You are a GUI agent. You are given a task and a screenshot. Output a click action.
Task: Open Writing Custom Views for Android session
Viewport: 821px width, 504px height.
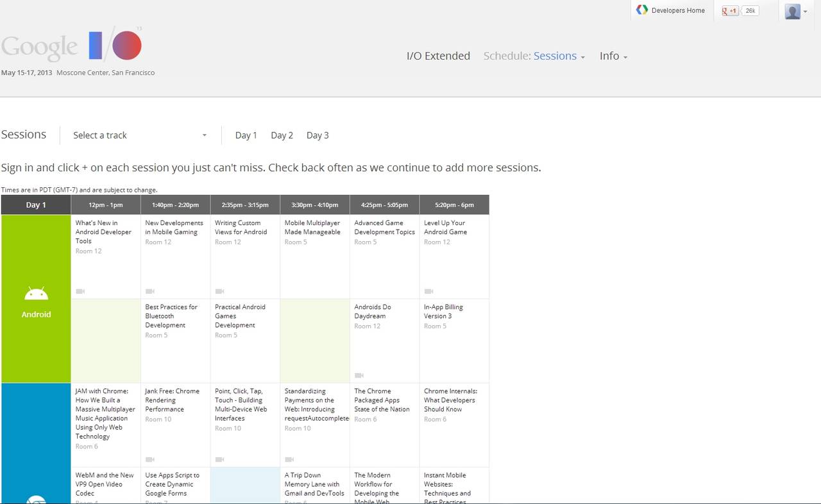(x=241, y=228)
